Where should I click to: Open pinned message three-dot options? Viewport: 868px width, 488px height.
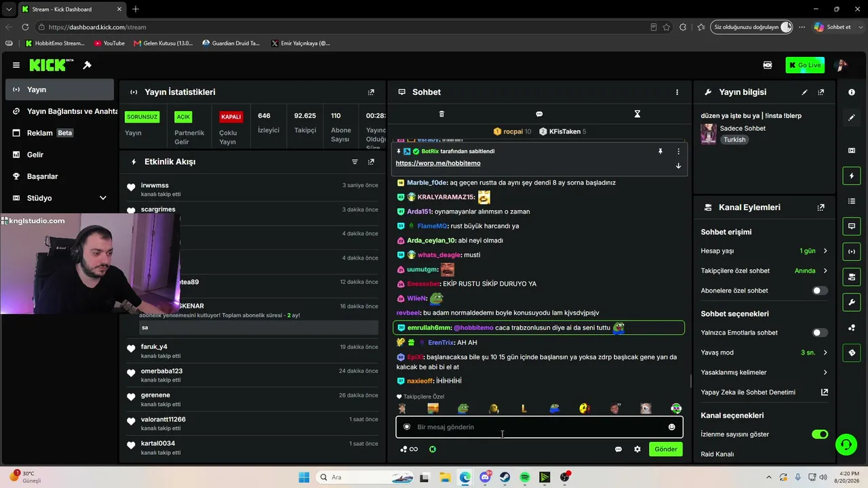678,151
